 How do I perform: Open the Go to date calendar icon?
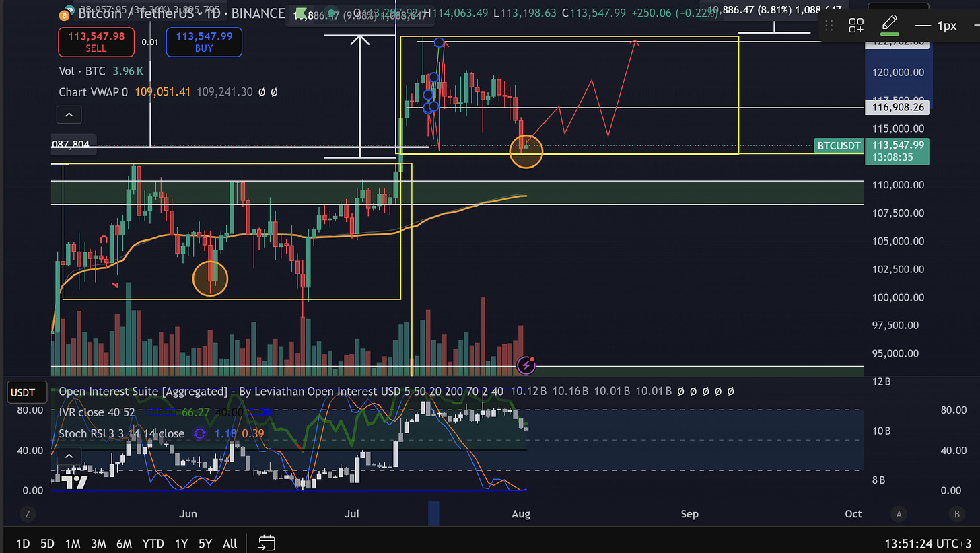(267, 542)
